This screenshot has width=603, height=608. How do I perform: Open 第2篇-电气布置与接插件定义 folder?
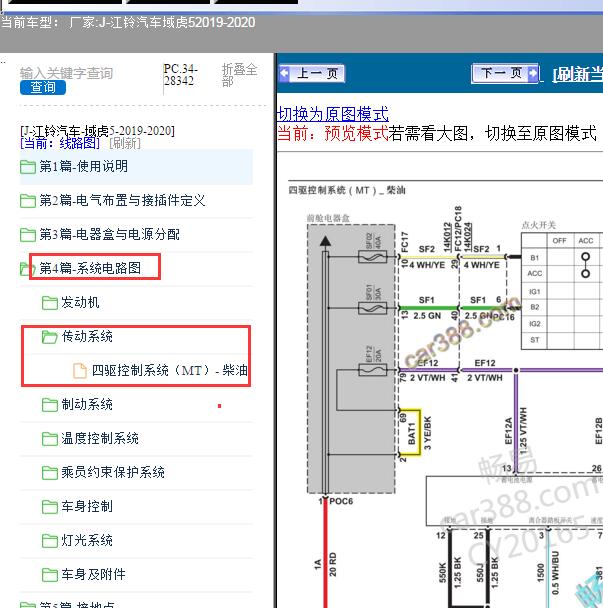pos(122,200)
